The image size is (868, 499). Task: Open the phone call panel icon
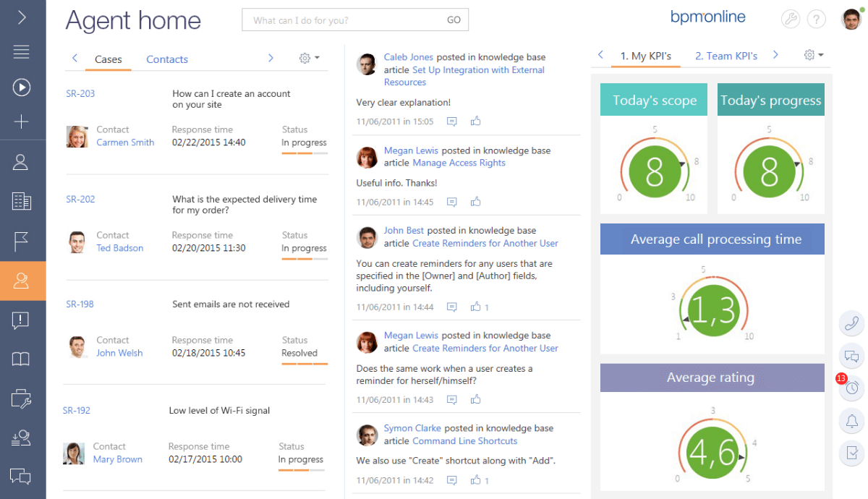coord(852,323)
